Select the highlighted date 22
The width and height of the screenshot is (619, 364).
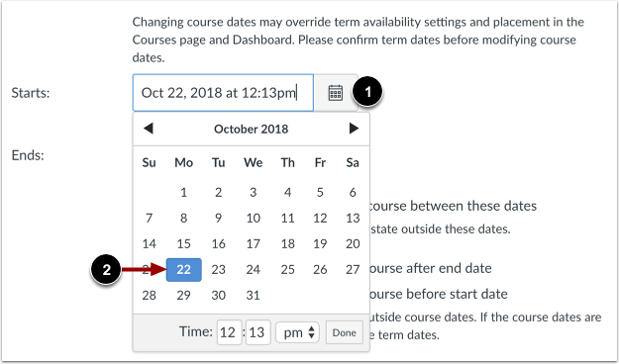[184, 270]
